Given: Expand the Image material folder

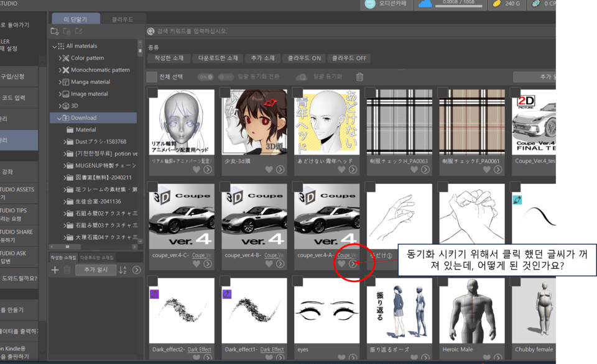Looking at the screenshot, I should (60, 94).
